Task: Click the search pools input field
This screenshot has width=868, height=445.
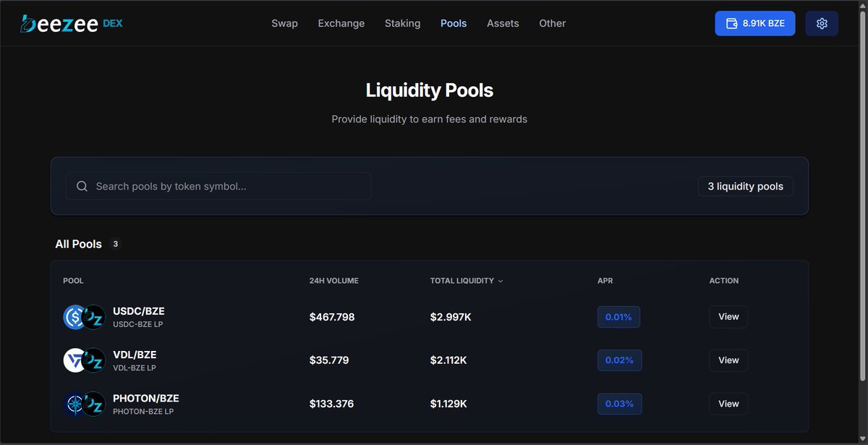Action: (217, 186)
